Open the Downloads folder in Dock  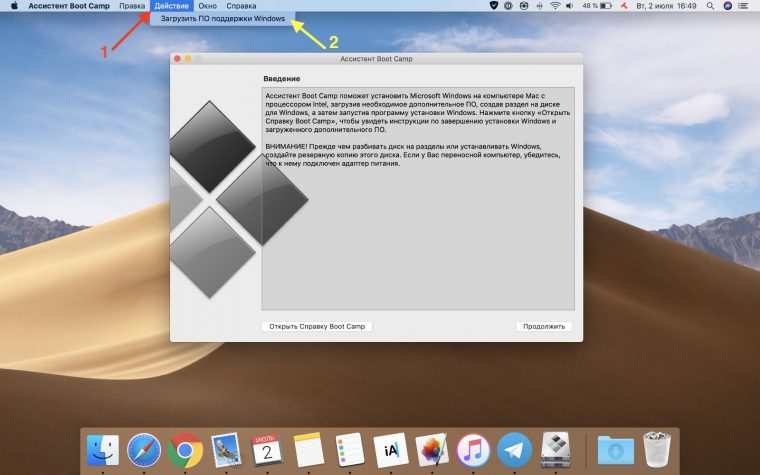[x=616, y=450]
